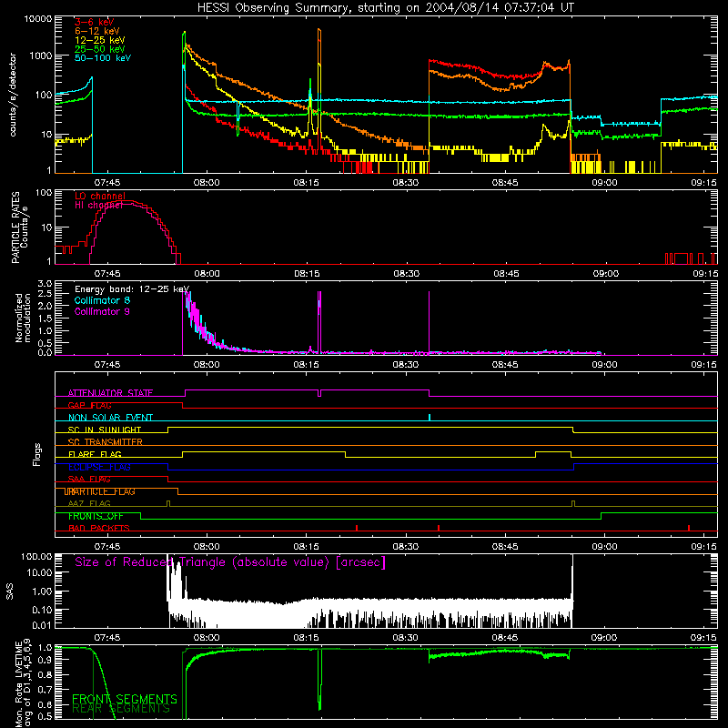Click the REAR SEGMENTS legend label
Image resolution: width=728 pixels, height=728 pixels.
pyautogui.click(x=121, y=709)
